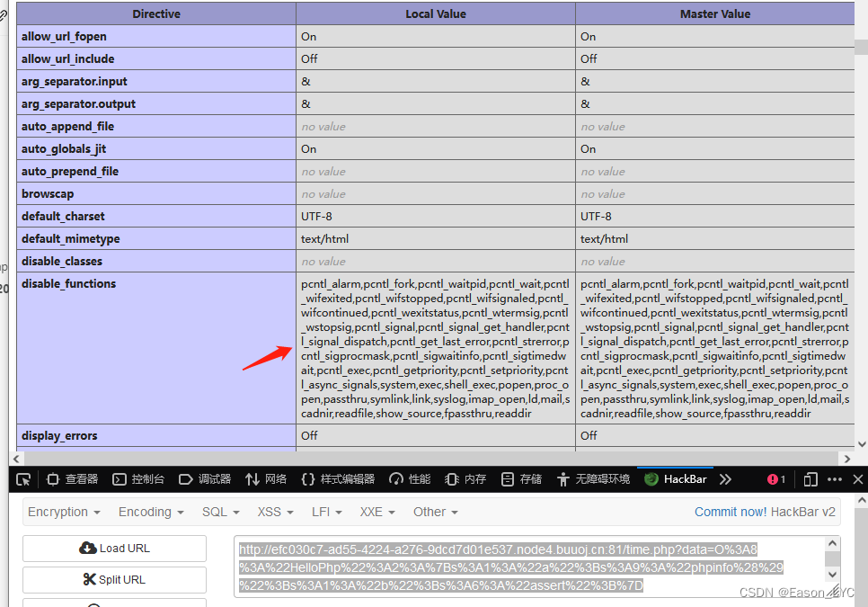
Task: Click master disable_functions value list
Action: pyautogui.click(x=714, y=349)
